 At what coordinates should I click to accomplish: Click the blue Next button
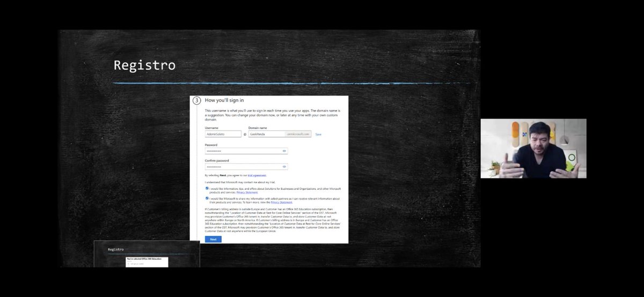click(x=213, y=239)
